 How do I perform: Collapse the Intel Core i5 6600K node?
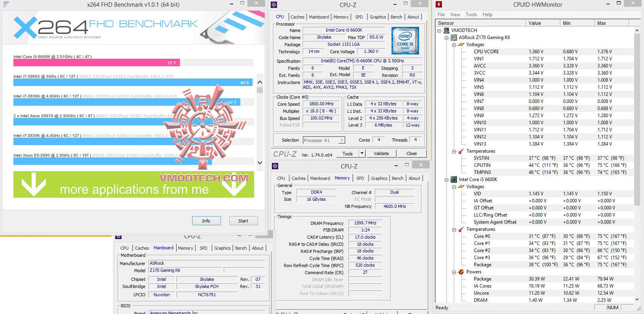(x=447, y=179)
